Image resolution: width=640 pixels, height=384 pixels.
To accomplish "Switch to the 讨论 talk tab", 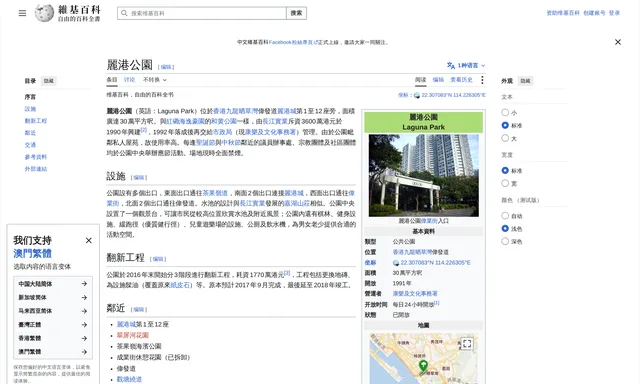I will 129,80.
